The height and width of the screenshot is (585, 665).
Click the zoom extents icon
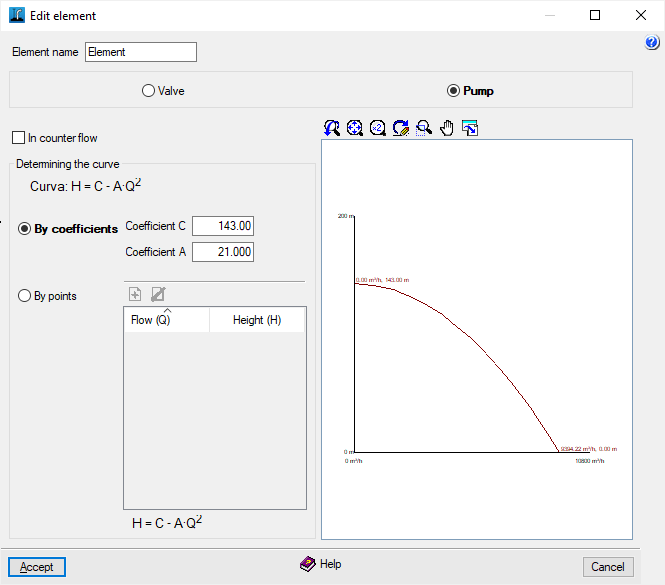tap(355, 128)
